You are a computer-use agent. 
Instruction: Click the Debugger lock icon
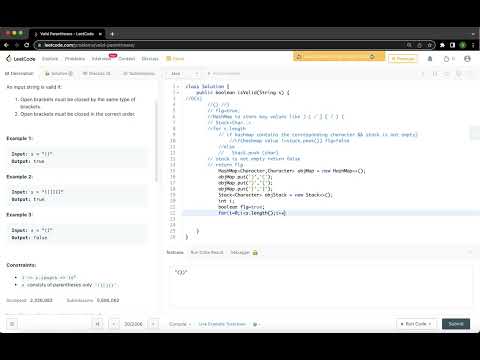255,252
